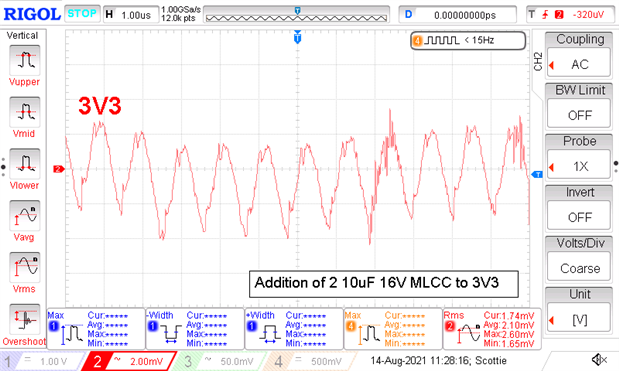This screenshot has height=371, width=619.
Task: Toggle the BW Limit OFF setting
Action: coord(579,115)
